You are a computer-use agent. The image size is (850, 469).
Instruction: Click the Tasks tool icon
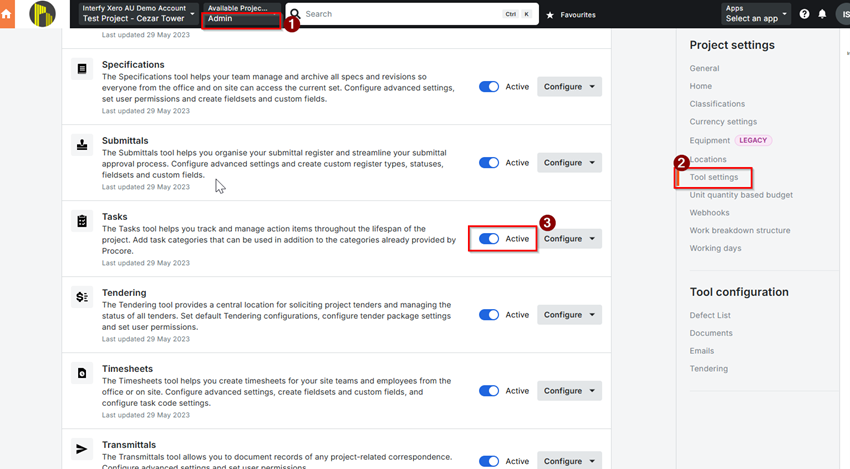point(82,221)
